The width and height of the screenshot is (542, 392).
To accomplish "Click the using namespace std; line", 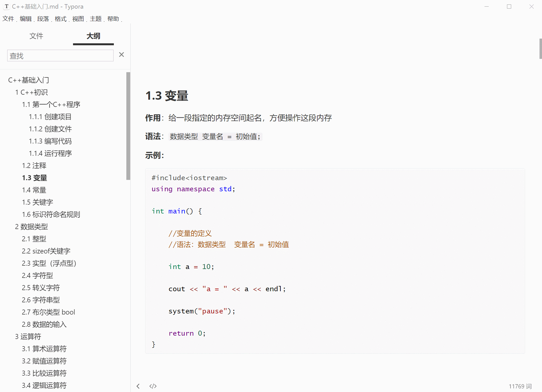I will (x=194, y=189).
